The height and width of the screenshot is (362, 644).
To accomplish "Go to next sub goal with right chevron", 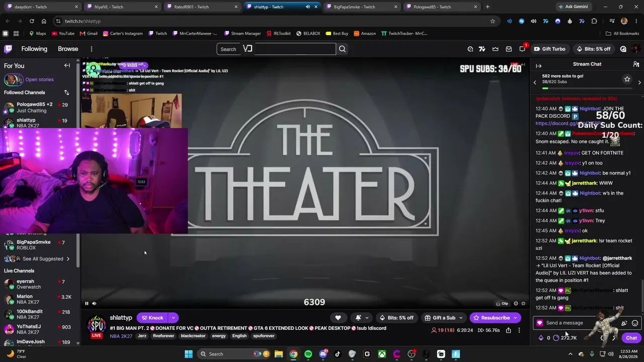I will pos(639,82).
